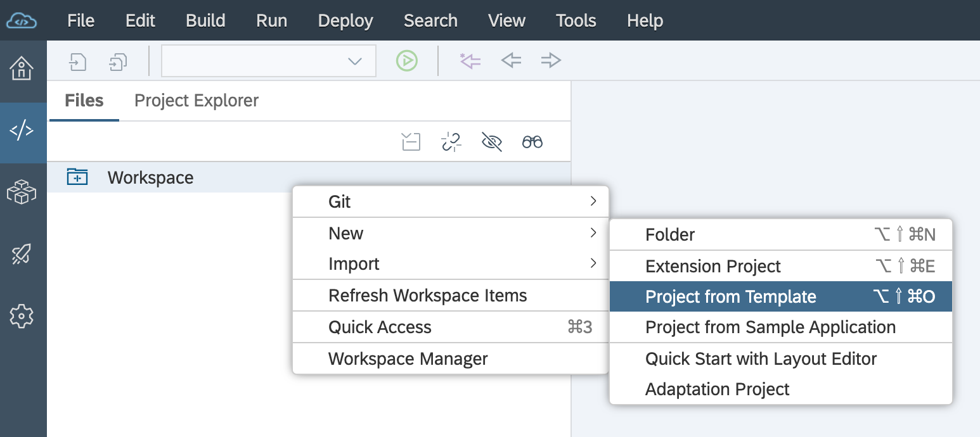The image size is (980, 437).
Task: Click the Navigate Back arrow
Action: coord(511,61)
